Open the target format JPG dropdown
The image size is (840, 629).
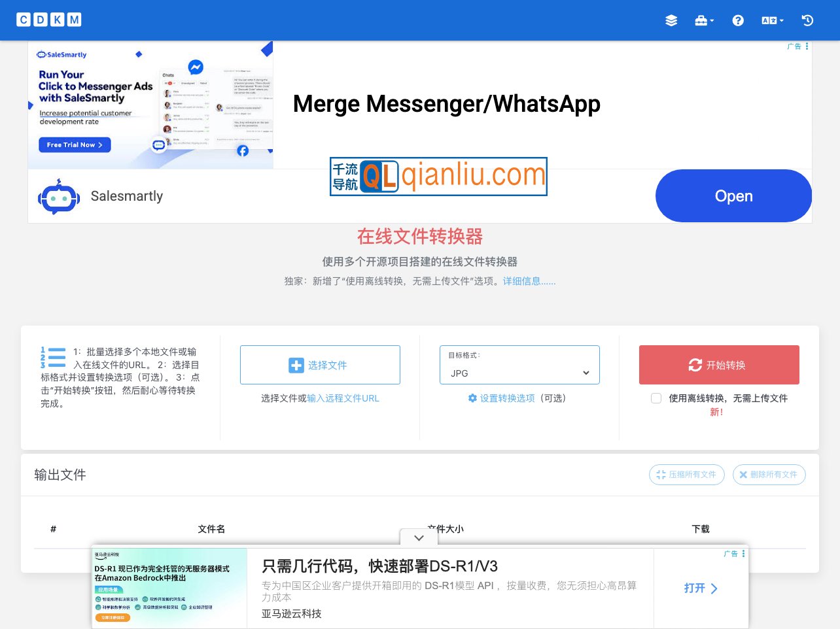point(519,373)
